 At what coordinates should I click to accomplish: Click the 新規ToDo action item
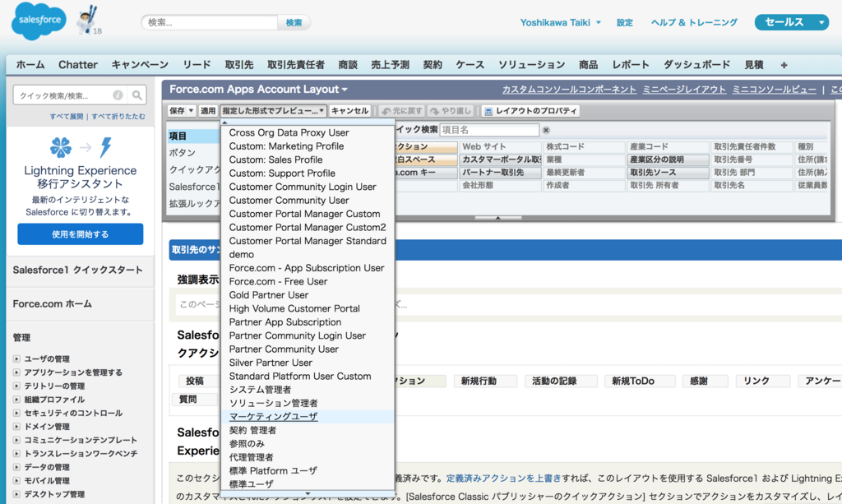pyautogui.click(x=640, y=381)
